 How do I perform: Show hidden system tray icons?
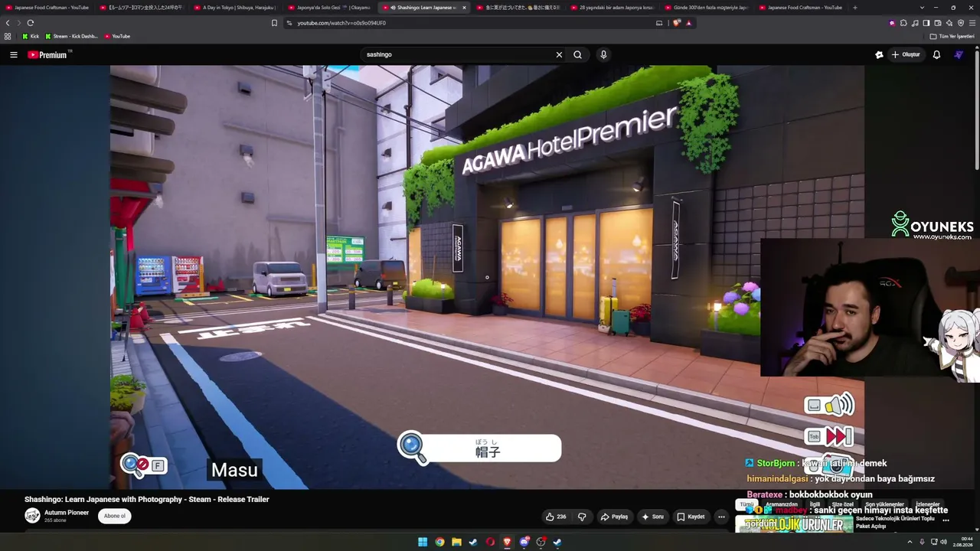(910, 542)
